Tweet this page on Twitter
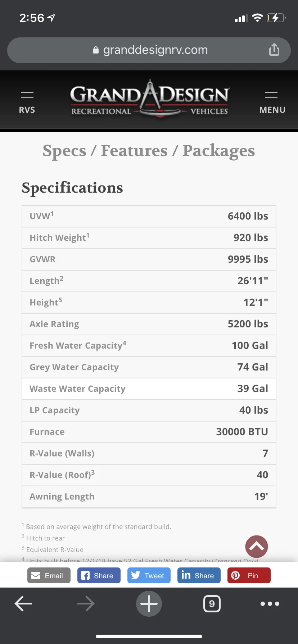 [149, 575]
